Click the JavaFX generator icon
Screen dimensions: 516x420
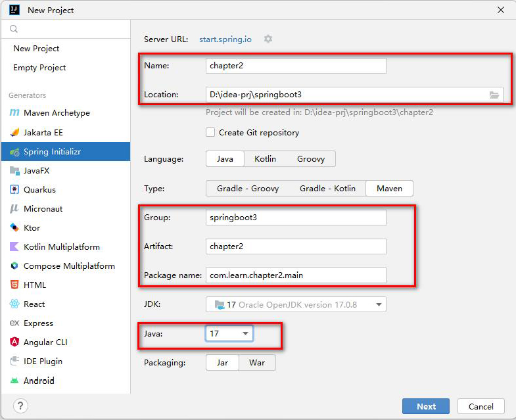[x=14, y=170]
